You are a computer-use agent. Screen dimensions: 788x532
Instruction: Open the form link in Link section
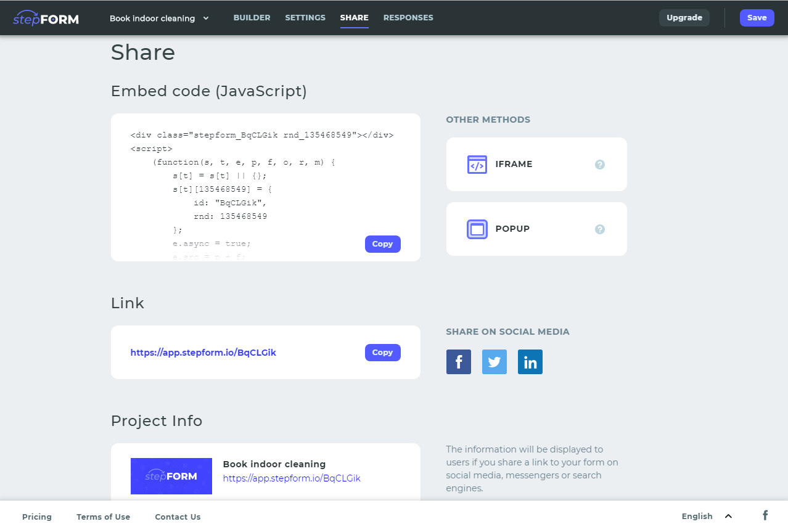click(203, 353)
